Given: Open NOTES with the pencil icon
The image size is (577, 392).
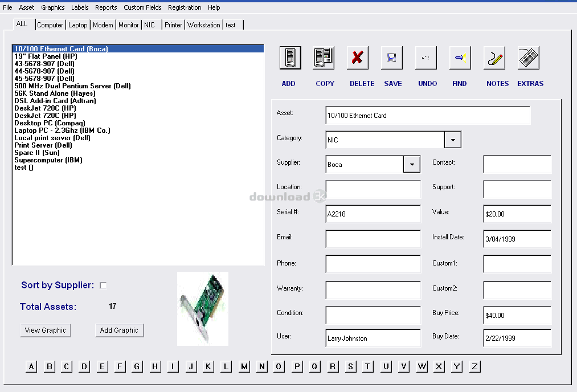Looking at the screenshot, I should tap(494, 58).
